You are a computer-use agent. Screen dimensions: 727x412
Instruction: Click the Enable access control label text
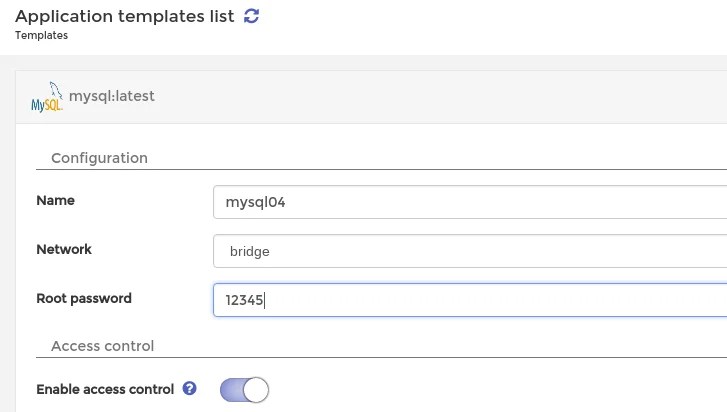tap(105, 389)
